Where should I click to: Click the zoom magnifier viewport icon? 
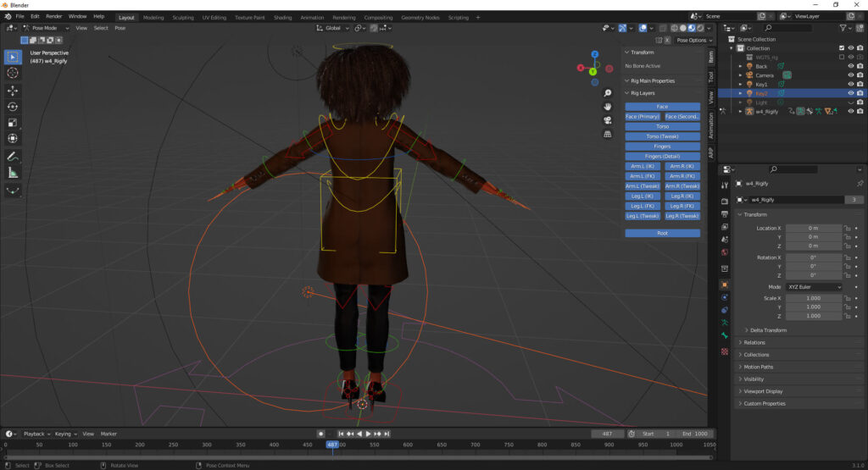click(x=608, y=93)
